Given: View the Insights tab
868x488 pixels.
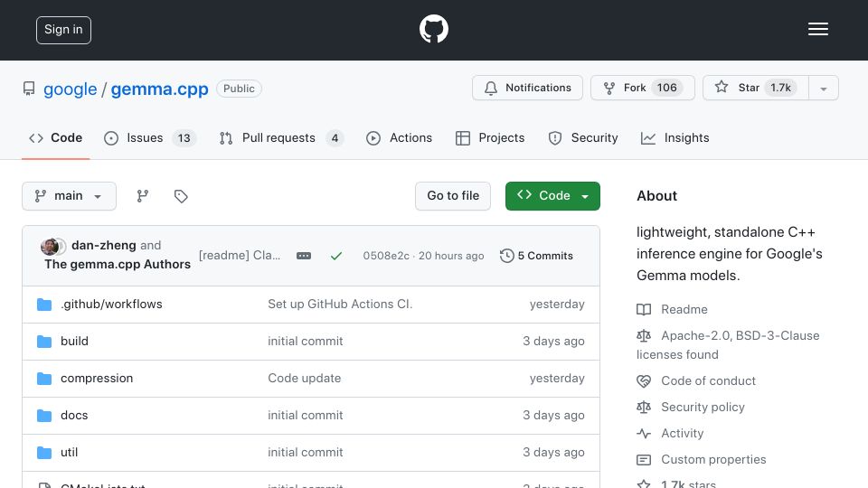Looking at the screenshot, I should point(675,137).
